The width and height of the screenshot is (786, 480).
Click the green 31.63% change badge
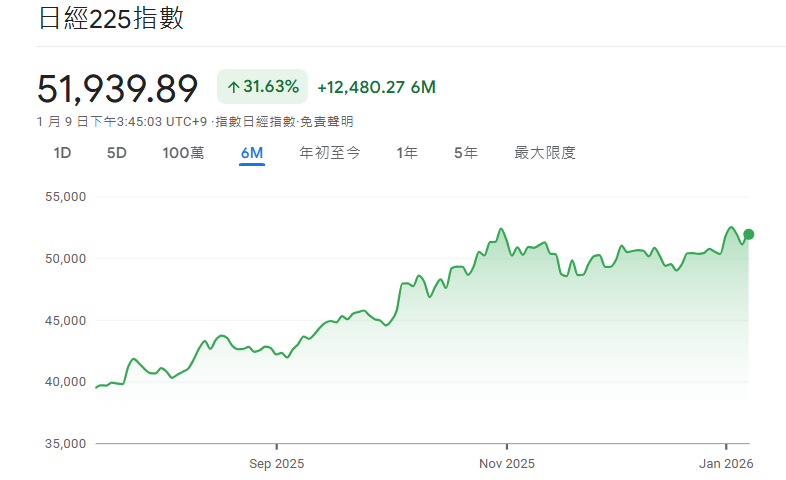tap(262, 87)
